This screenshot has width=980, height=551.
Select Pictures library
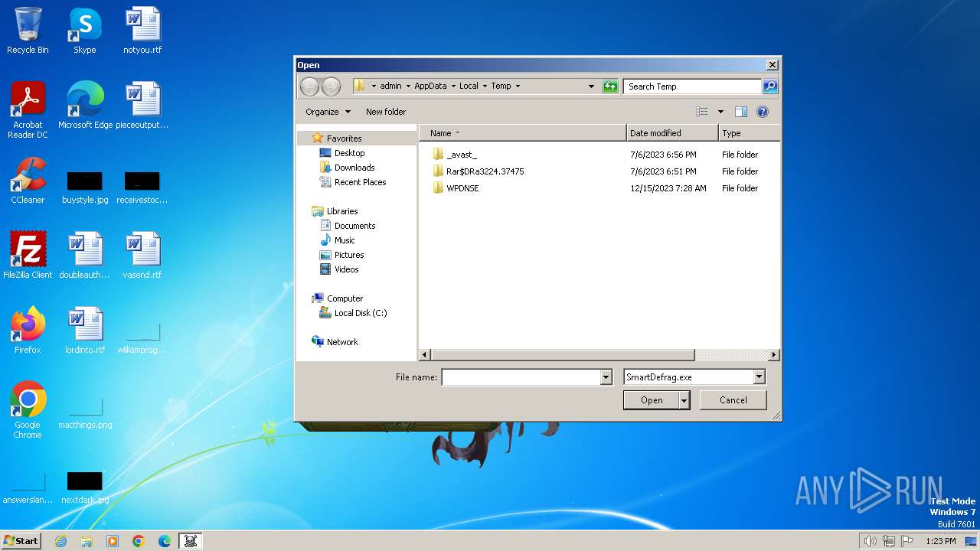[x=349, y=255]
